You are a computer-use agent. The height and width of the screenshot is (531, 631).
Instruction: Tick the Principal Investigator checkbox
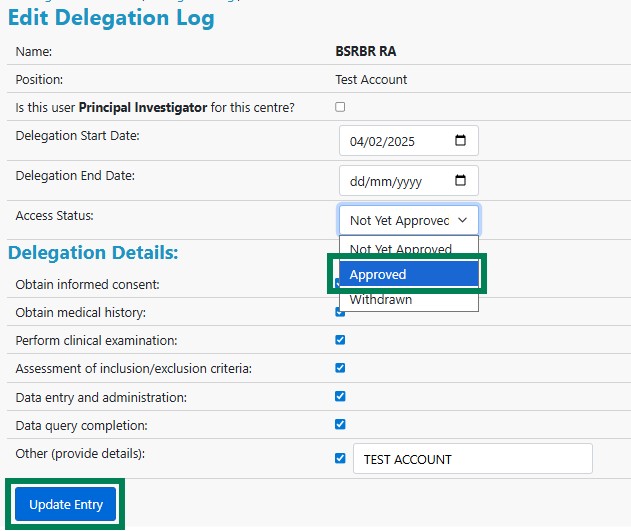coord(340,107)
